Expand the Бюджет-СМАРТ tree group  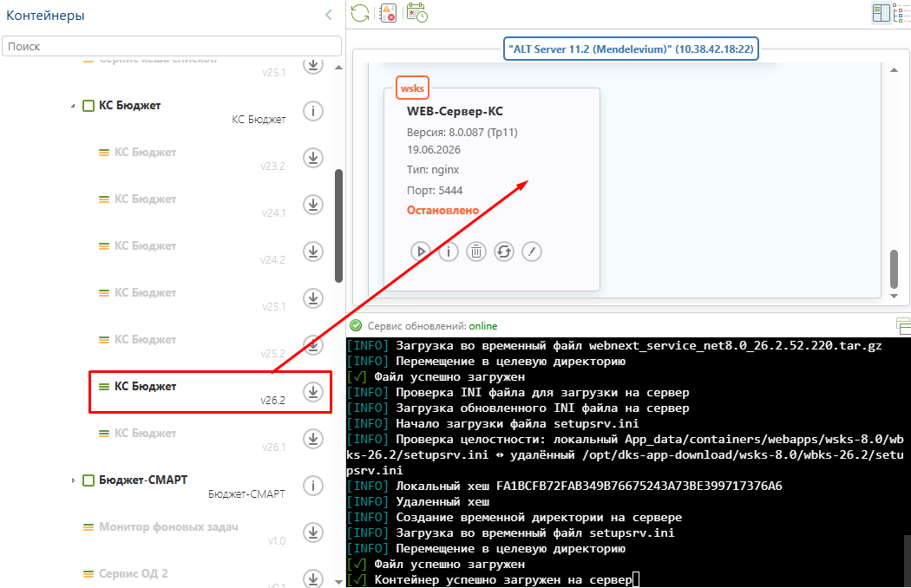tap(73, 480)
